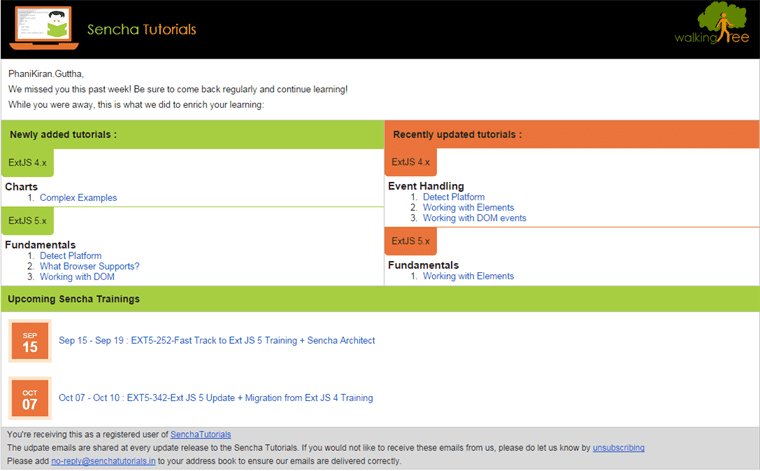Click the OCT 07 calendar icon

click(x=30, y=398)
